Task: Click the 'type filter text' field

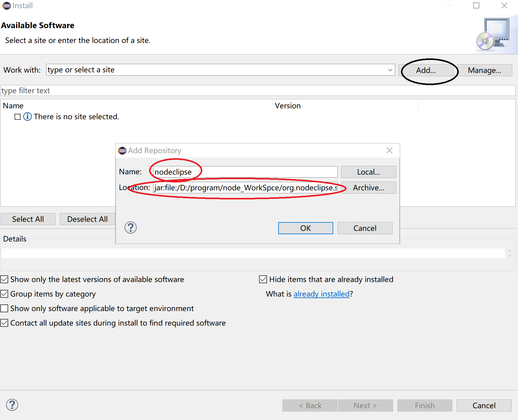Action: tap(258, 90)
